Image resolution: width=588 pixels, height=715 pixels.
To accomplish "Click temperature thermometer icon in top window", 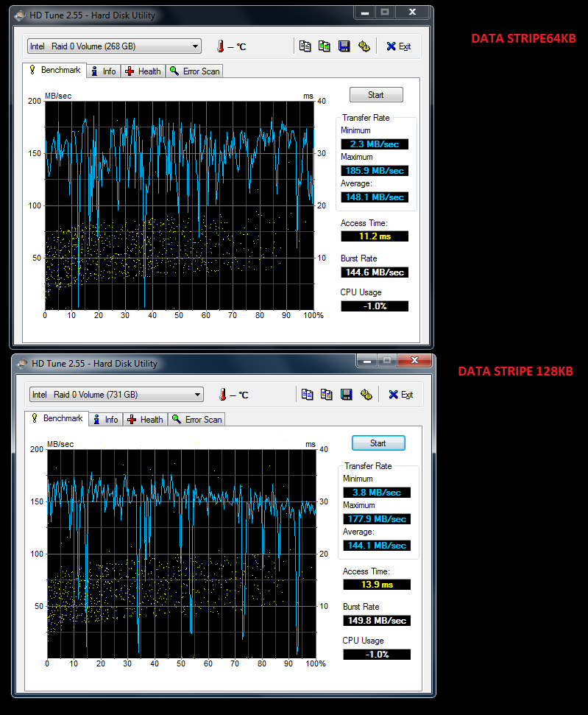I will point(220,46).
